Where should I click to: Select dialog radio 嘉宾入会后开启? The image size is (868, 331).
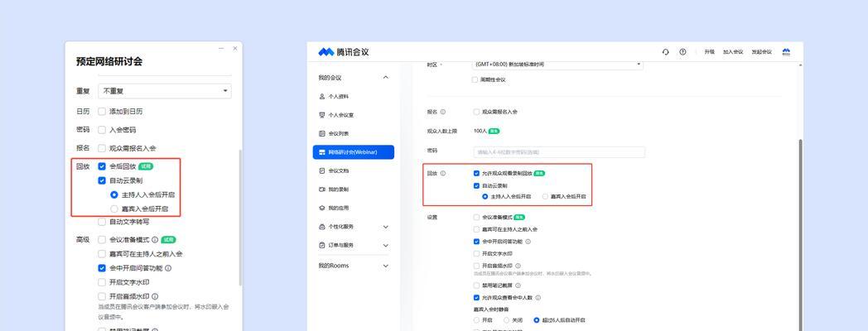pos(114,209)
